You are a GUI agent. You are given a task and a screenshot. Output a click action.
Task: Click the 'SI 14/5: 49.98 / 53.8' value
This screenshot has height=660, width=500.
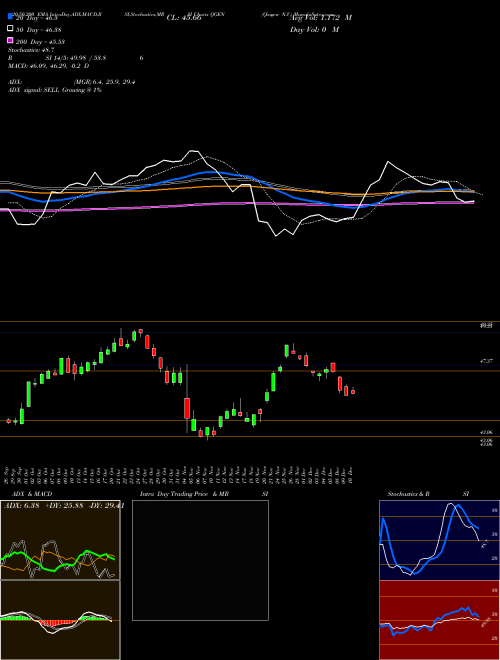(76, 58)
